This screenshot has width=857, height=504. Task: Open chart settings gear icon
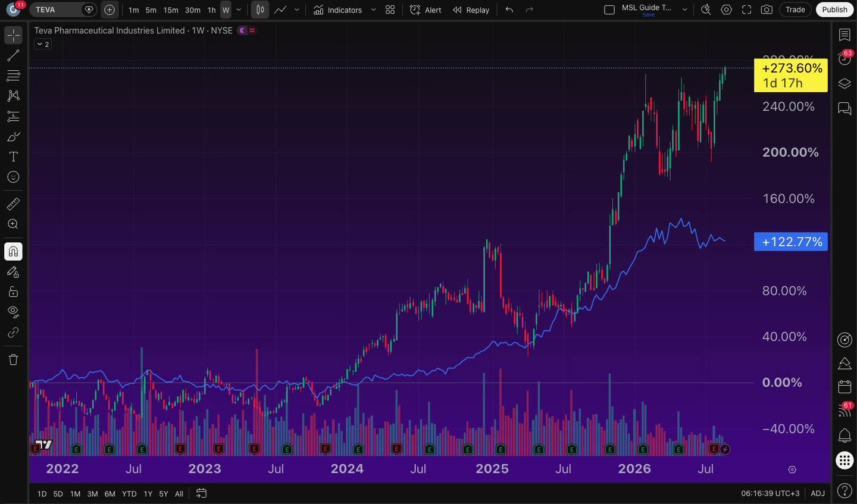coord(727,10)
